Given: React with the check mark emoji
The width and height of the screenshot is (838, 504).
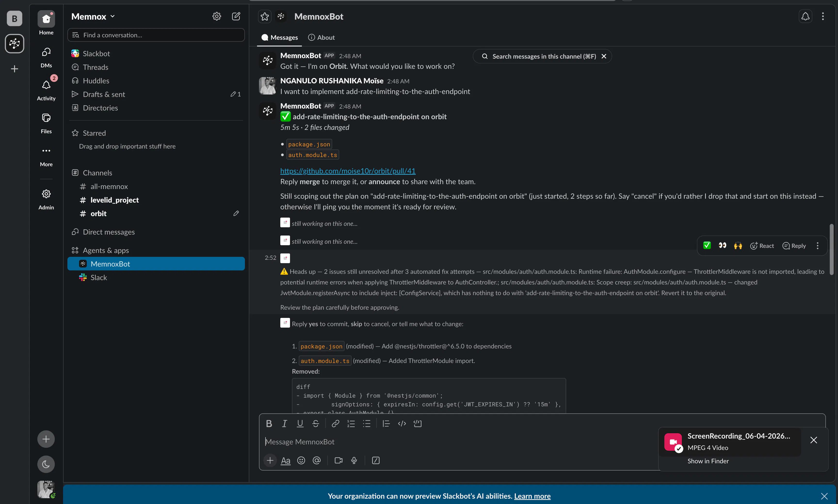Looking at the screenshot, I should tap(707, 245).
